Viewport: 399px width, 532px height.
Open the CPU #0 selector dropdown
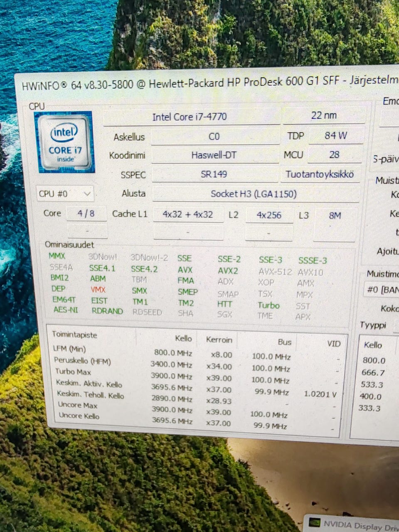(65, 194)
